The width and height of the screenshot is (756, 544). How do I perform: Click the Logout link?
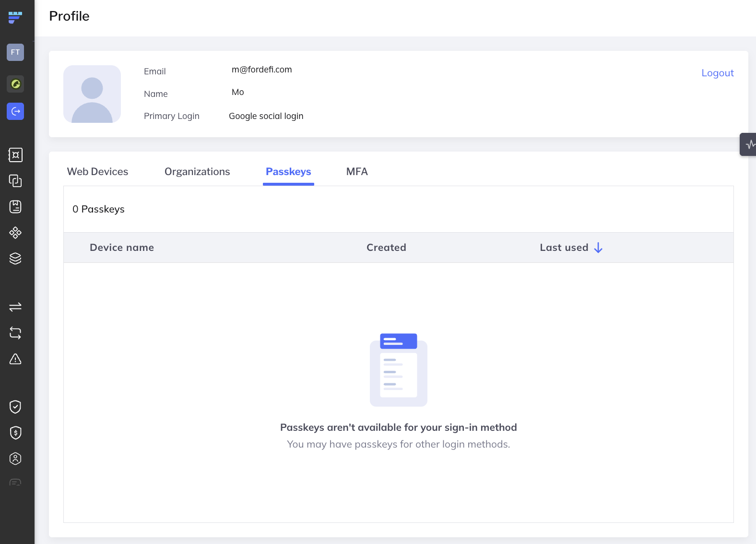point(718,73)
